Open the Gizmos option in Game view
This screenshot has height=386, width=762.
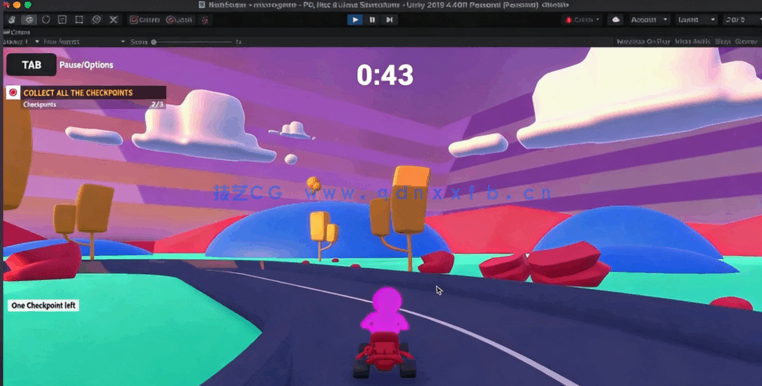pos(746,42)
